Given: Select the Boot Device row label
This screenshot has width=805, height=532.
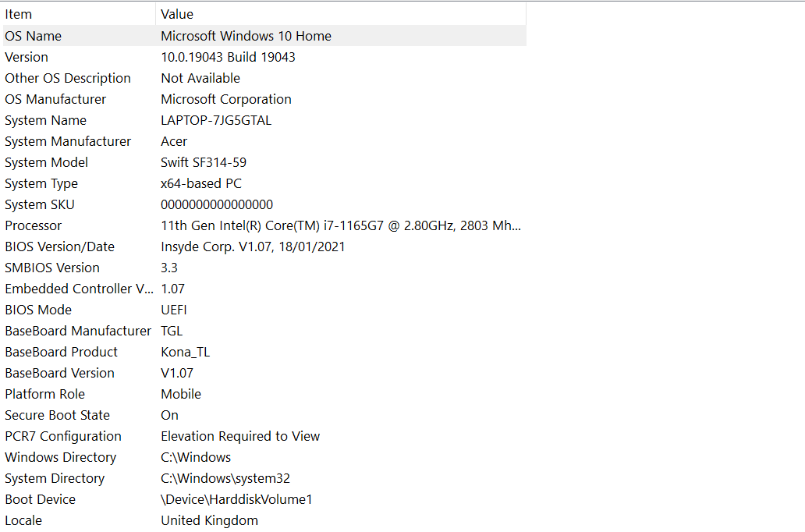Looking at the screenshot, I should coord(40,499).
